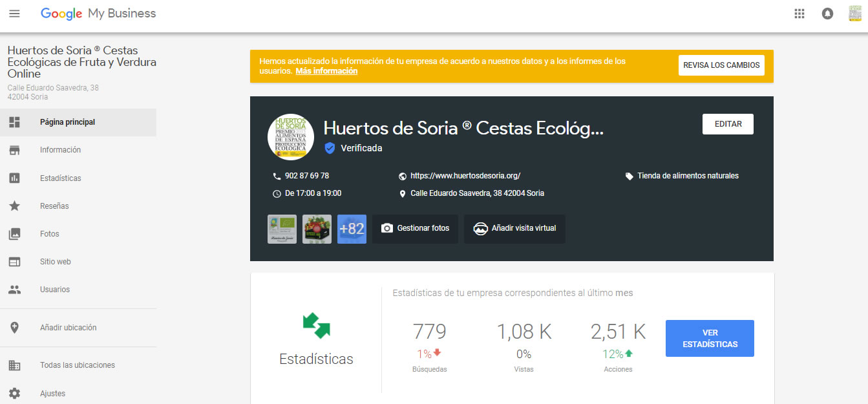Screen dimensions: 868x404
Task: Open the +82 photos thumbnail
Action: click(x=352, y=229)
